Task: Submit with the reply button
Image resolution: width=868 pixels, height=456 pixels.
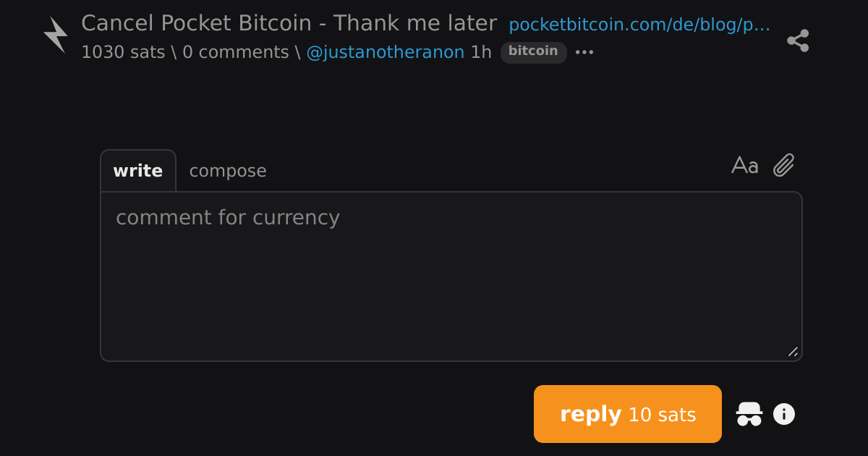Action: (628, 414)
